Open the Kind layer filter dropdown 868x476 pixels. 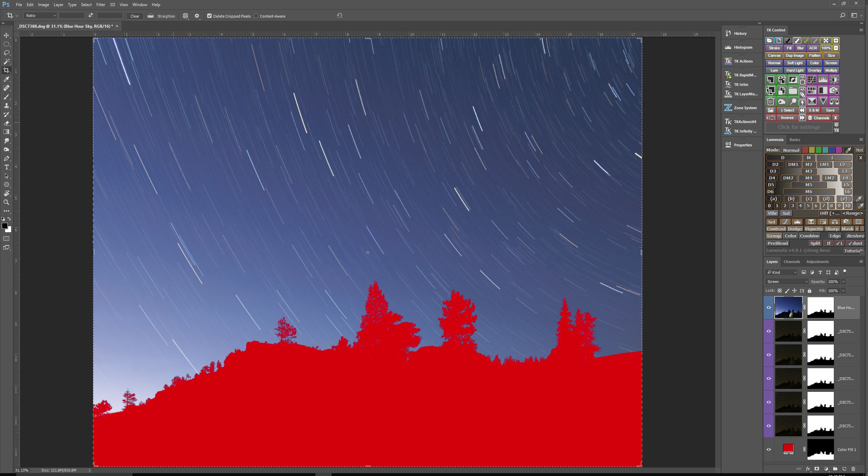click(x=781, y=272)
